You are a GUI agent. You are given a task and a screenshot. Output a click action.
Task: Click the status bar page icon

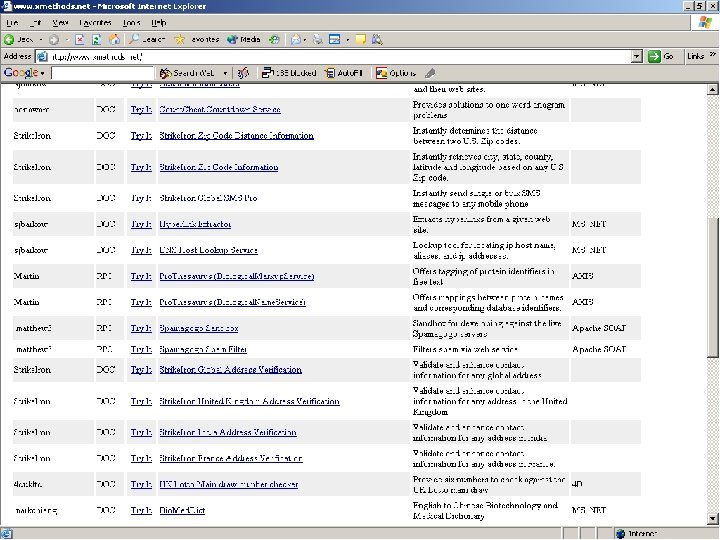click(x=7, y=534)
